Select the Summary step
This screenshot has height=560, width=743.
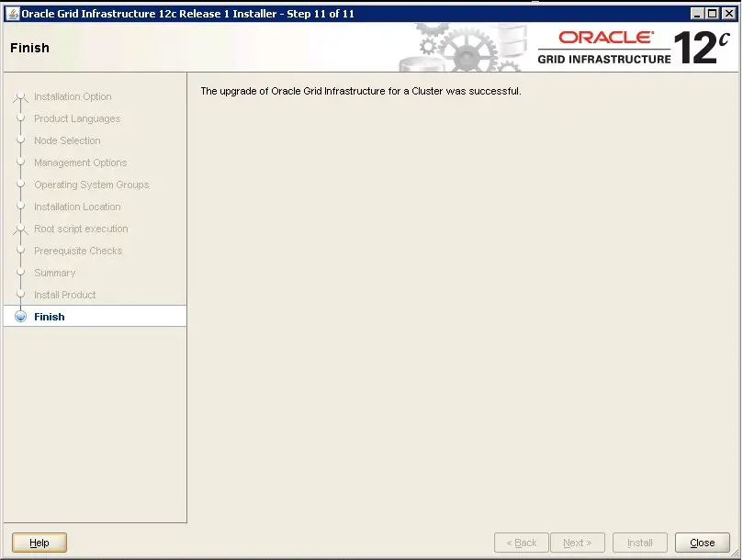click(x=55, y=273)
